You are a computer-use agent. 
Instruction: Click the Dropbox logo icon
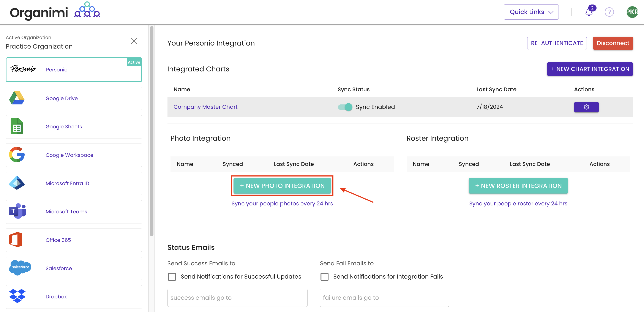pyautogui.click(x=17, y=296)
